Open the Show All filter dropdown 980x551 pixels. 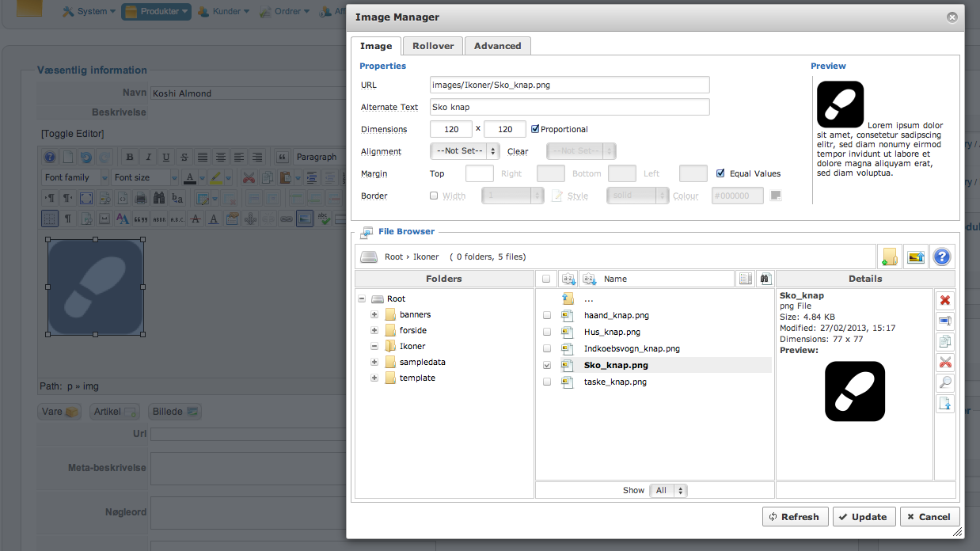point(668,490)
